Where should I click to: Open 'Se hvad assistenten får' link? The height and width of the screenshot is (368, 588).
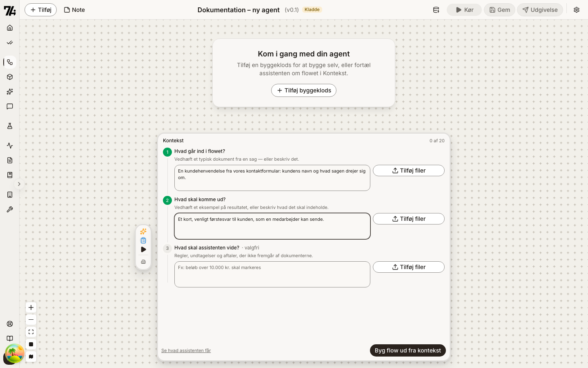[x=186, y=350]
